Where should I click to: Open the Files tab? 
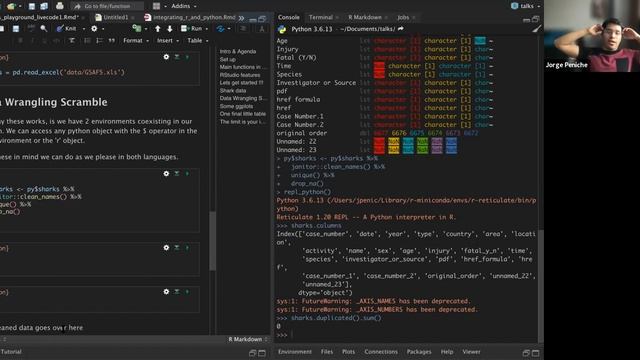point(327,352)
